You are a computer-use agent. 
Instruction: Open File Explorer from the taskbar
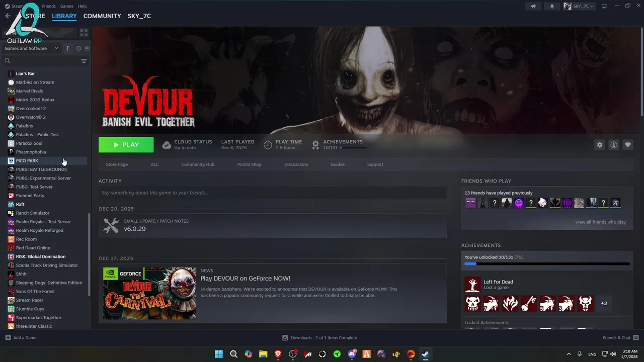tap(263, 354)
